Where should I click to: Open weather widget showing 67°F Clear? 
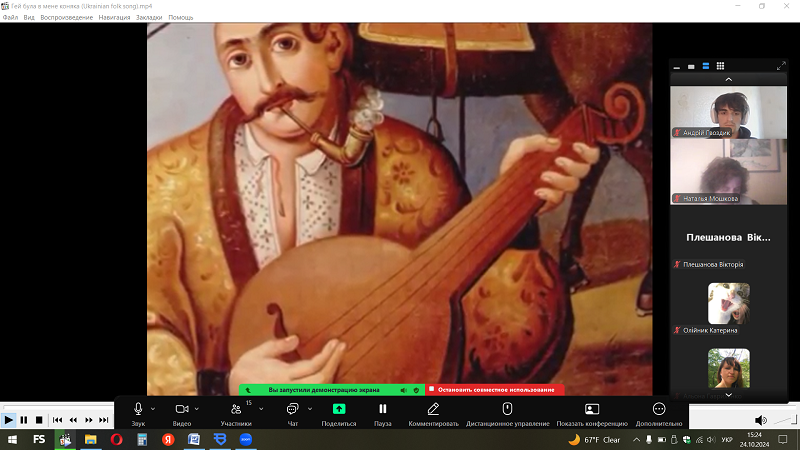pyautogui.click(x=594, y=440)
